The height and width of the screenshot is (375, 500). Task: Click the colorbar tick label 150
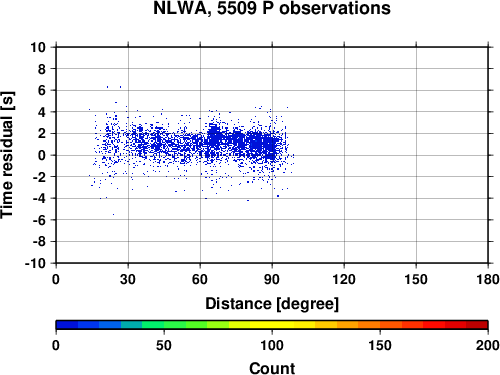point(380,345)
